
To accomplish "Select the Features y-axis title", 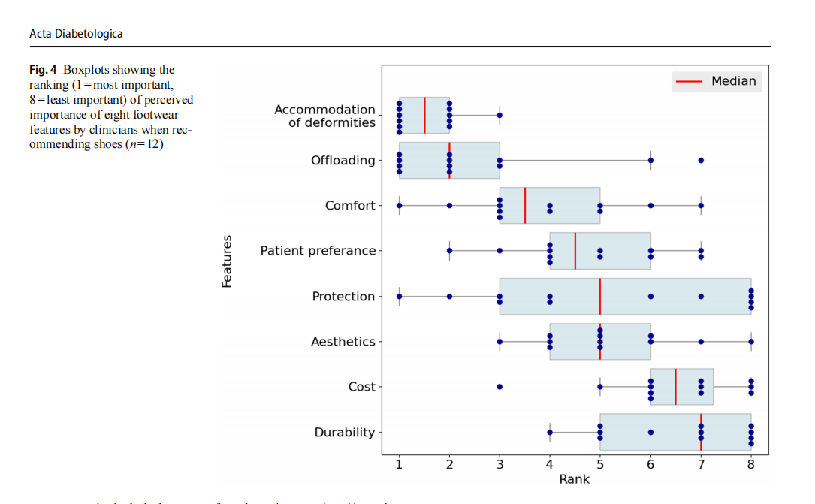I will point(227,261).
